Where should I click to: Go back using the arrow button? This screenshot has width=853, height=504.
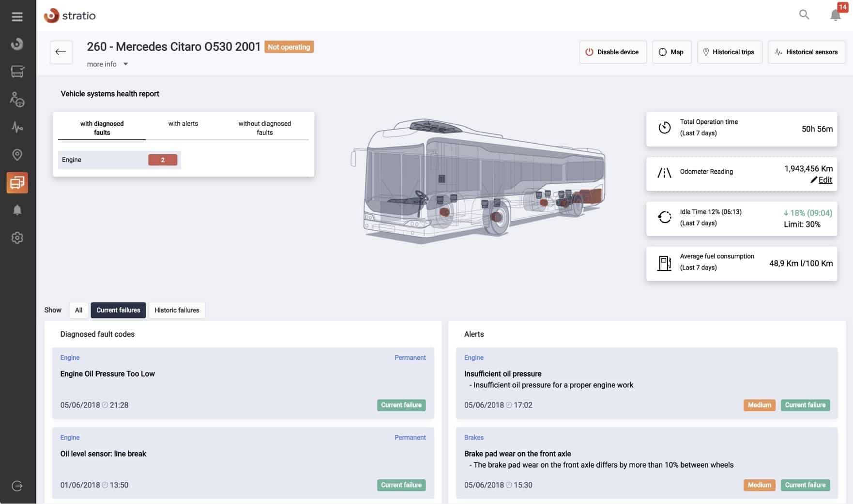coord(61,52)
